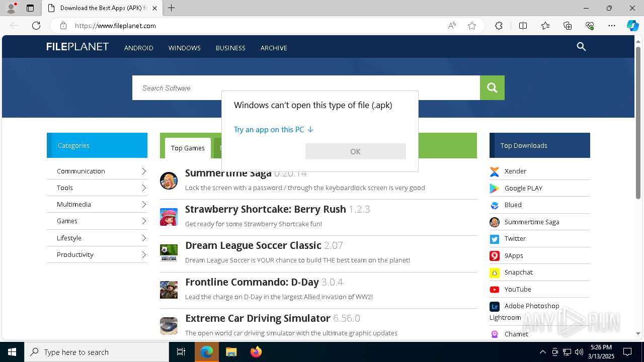Click the Chamet app icon
The height and width of the screenshot is (362, 644).
coord(495,334)
